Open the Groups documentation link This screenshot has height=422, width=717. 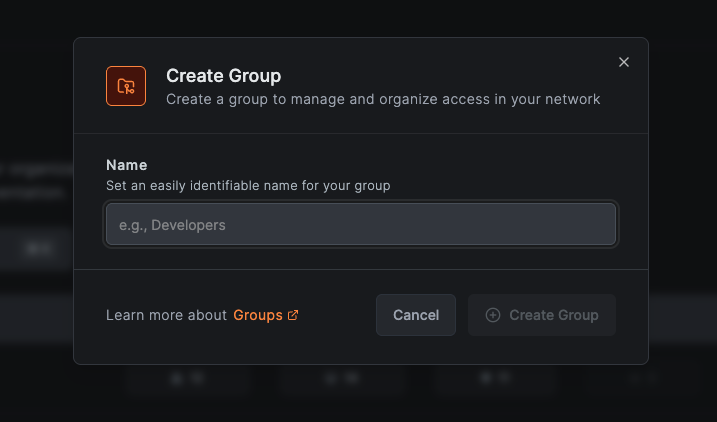[x=258, y=315]
